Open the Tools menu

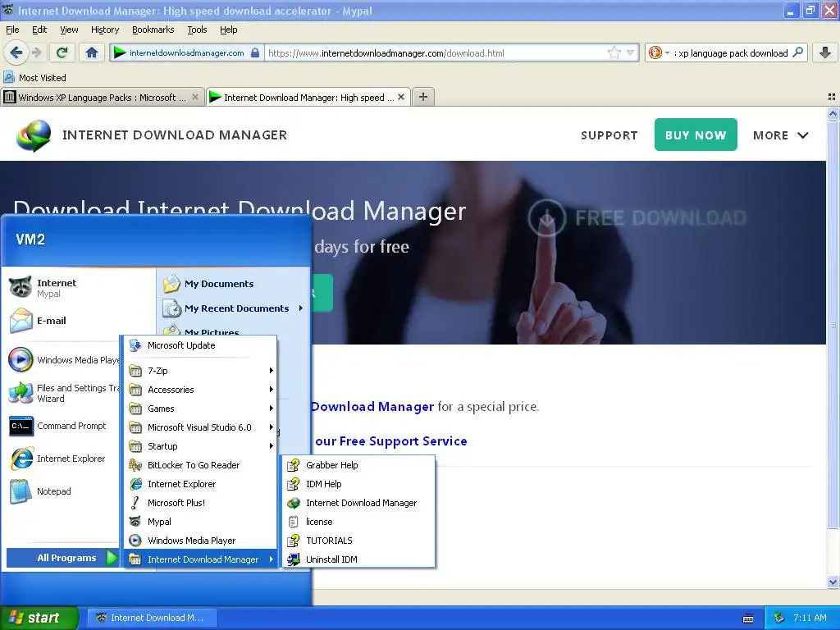point(197,30)
